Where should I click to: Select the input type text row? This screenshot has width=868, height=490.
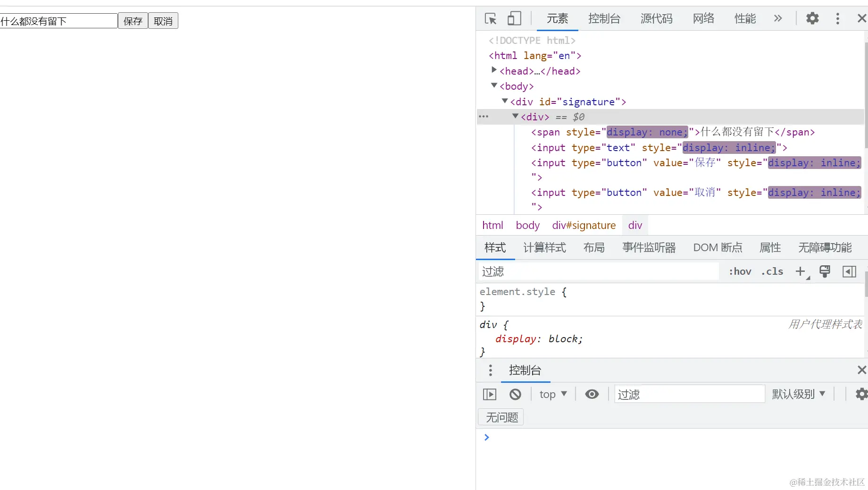tap(659, 148)
